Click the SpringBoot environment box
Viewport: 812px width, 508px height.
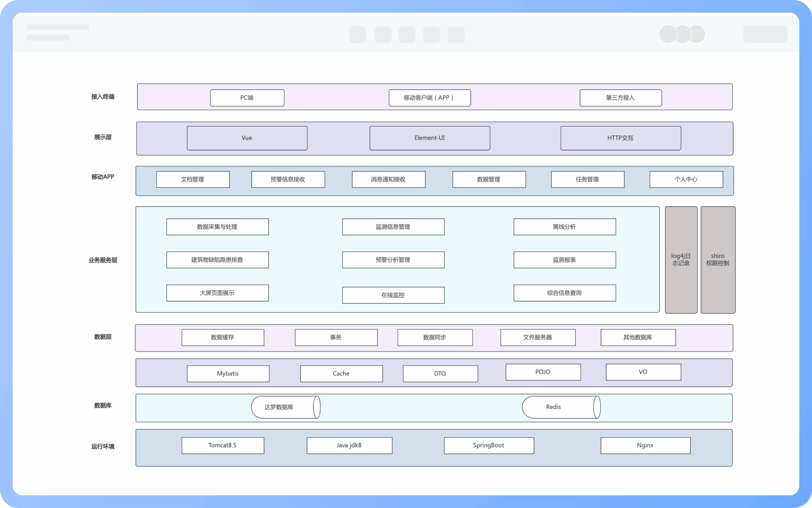pos(488,445)
